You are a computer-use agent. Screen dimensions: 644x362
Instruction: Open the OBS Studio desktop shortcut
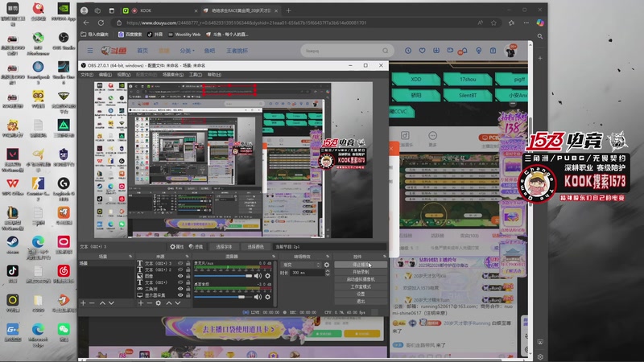(64, 41)
